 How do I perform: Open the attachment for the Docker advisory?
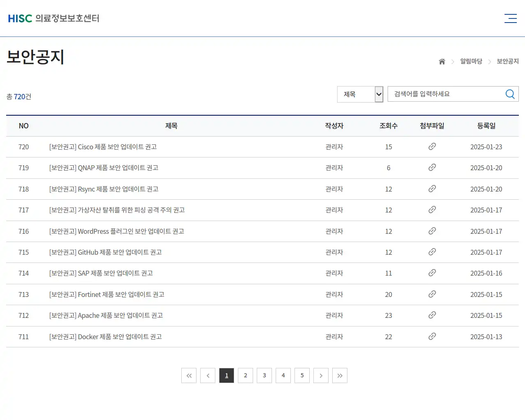[432, 336]
